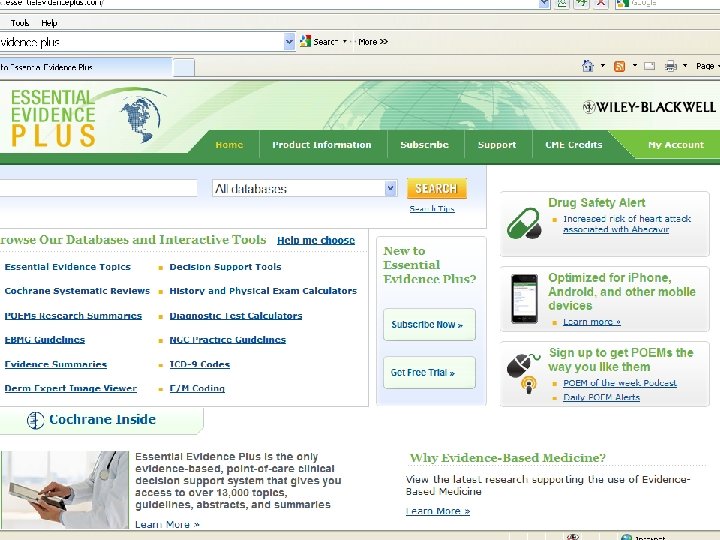Click the Home icon in browser toolbar
Viewport: 720px width, 540px height.
point(588,66)
